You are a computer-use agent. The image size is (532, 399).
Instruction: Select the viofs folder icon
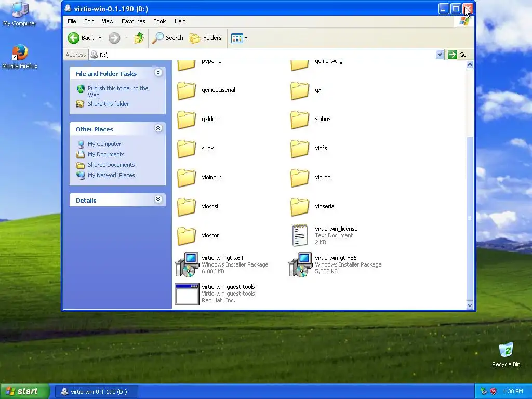point(300,149)
